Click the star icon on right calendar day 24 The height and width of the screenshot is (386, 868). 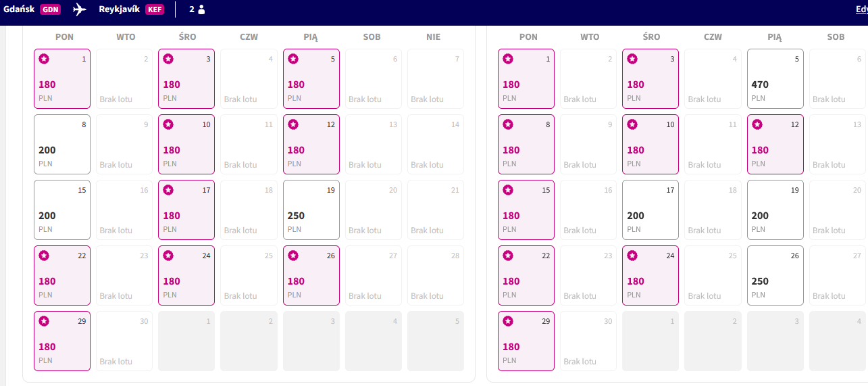pos(632,256)
